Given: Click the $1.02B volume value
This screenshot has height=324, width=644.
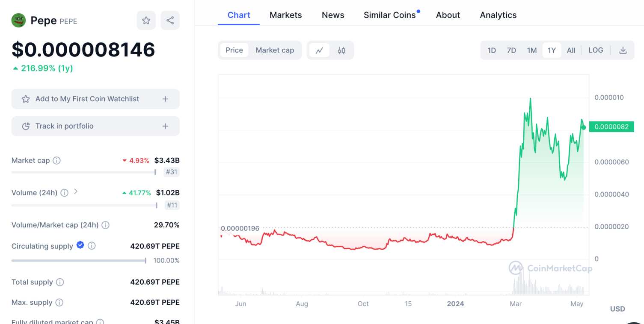Looking at the screenshot, I should 168,193.
